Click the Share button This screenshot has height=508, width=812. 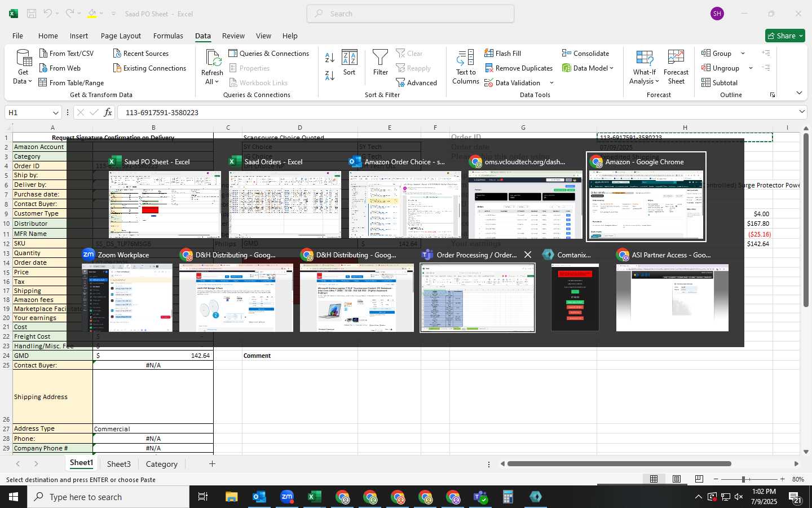point(785,36)
